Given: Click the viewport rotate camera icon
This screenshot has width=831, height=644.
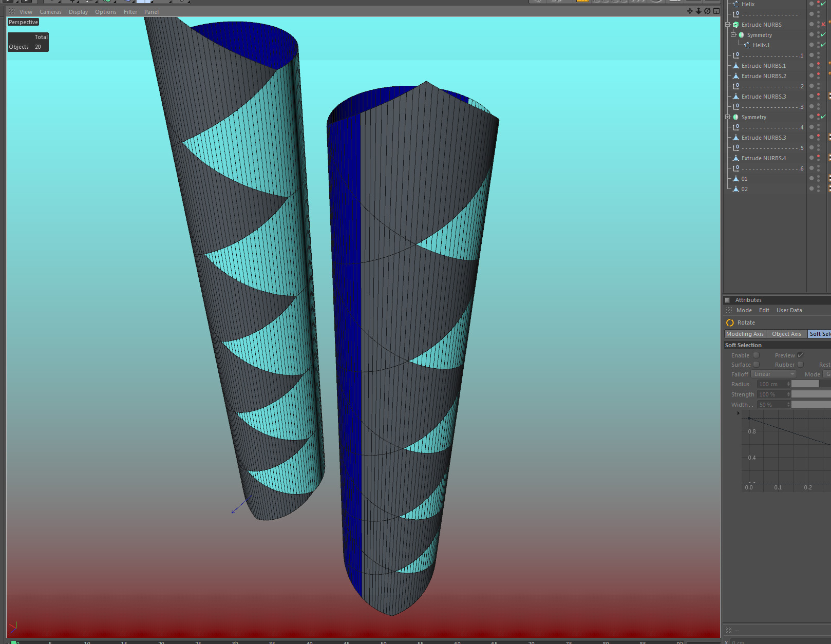Looking at the screenshot, I should 707,11.
